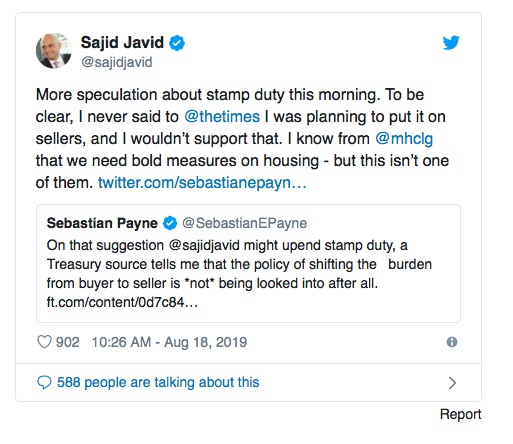
Task: Open the @SebastianEPayne handle
Action: 244,223
